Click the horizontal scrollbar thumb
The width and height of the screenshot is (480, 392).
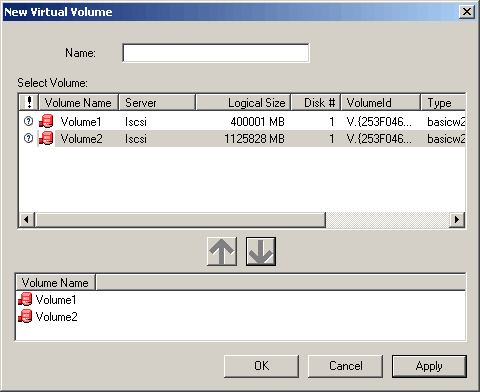point(180,219)
